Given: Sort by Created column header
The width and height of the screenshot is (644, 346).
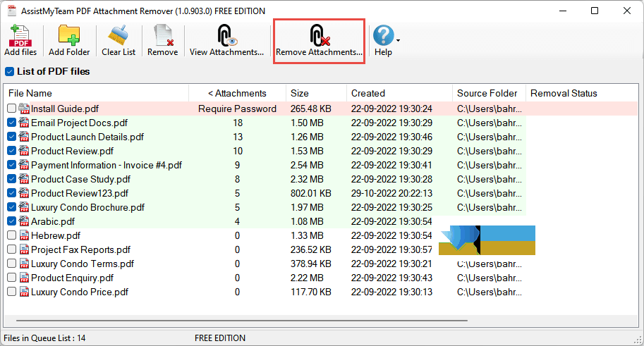Looking at the screenshot, I should tap(399, 93).
